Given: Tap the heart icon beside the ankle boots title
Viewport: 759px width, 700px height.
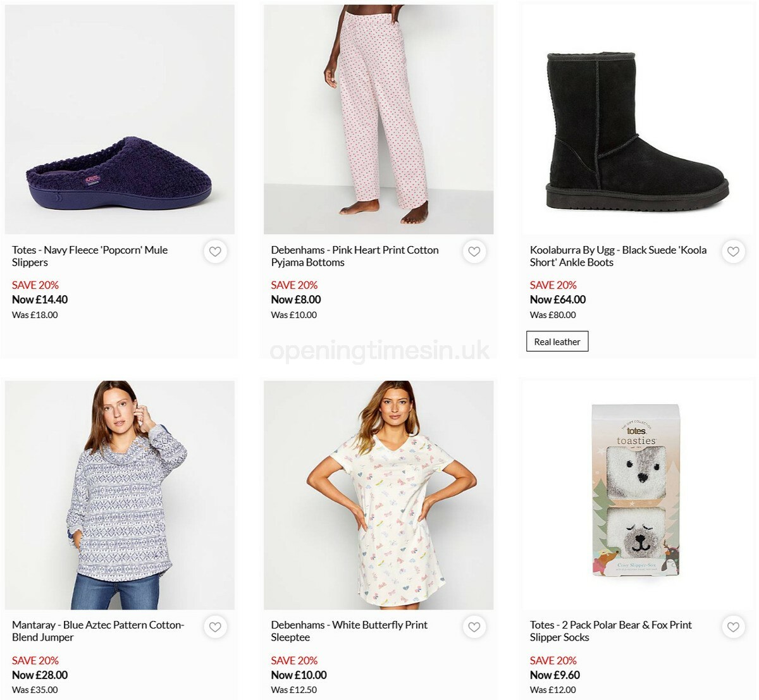Looking at the screenshot, I should 733,252.
